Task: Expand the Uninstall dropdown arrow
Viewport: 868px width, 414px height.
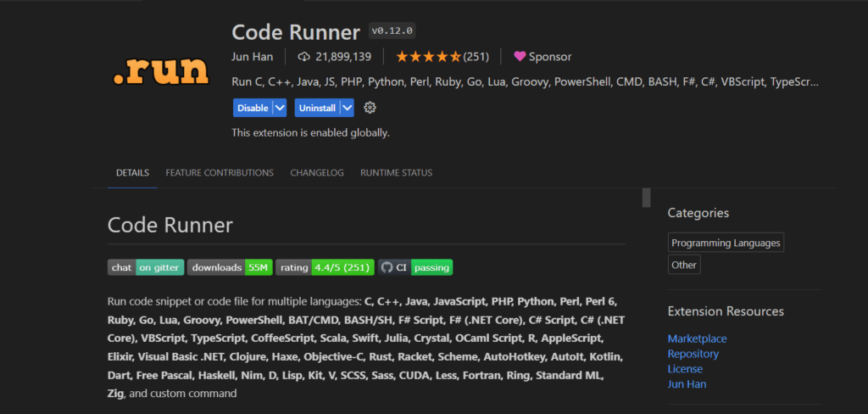Action: (x=347, y=108)
